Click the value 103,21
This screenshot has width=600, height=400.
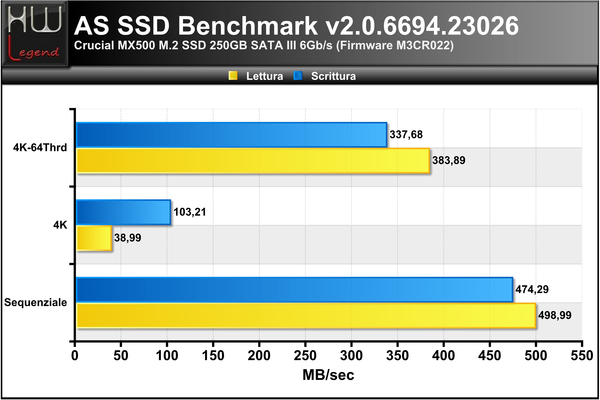pyautogui.click(x=190, y=212)
